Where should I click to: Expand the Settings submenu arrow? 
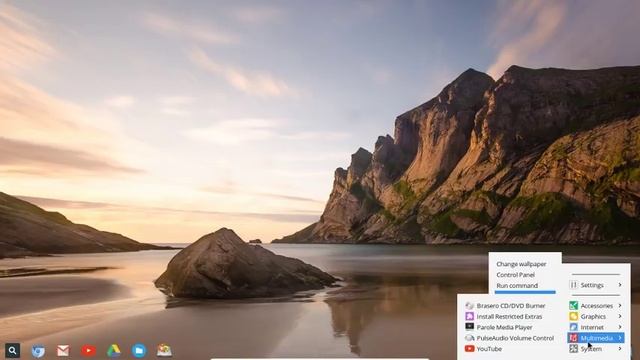click(620, 285)
